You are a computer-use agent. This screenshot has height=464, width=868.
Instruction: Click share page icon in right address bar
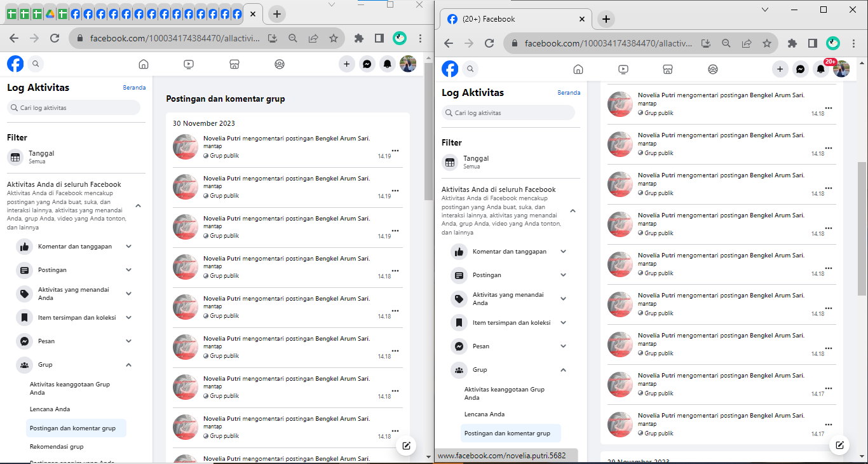pos(747,43)
